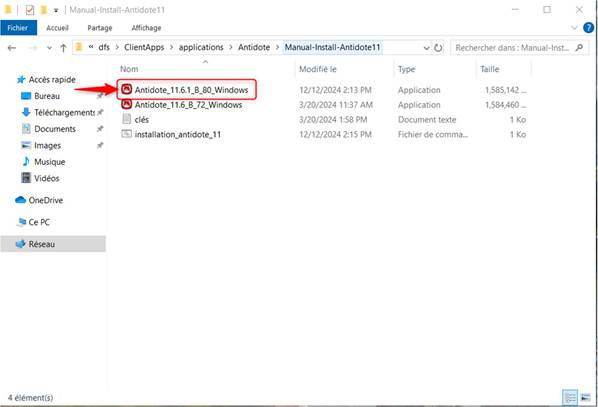Select Antidote_11.6_B_72_Windows file

(188, 105)
